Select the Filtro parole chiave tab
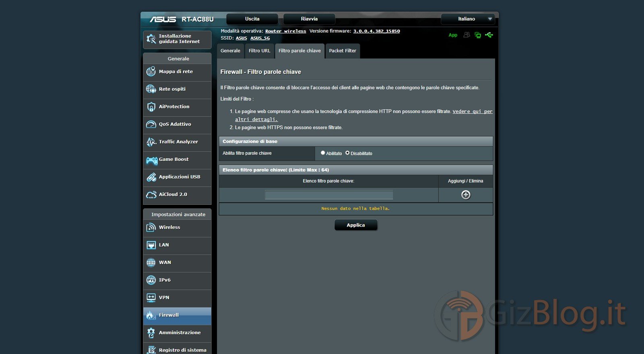 pyautogui.click(x=300, y=51)
